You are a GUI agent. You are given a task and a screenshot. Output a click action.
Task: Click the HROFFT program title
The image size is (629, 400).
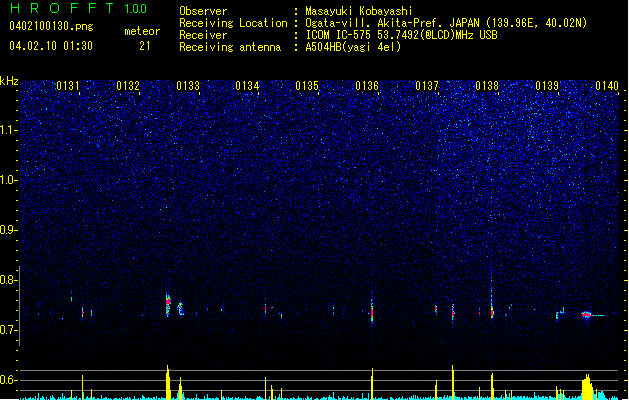coord(62,8)
